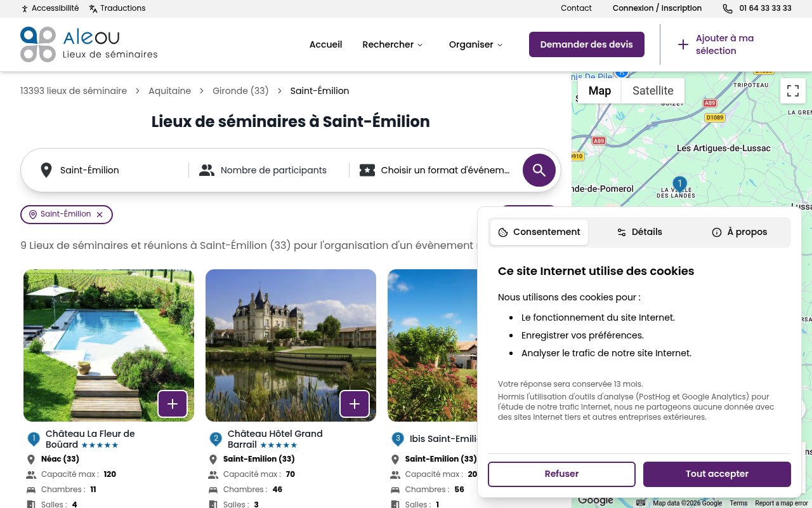Add Château Hôtel Grand Barrail to selection
812x508 pixels.
[x=355, y=404]
